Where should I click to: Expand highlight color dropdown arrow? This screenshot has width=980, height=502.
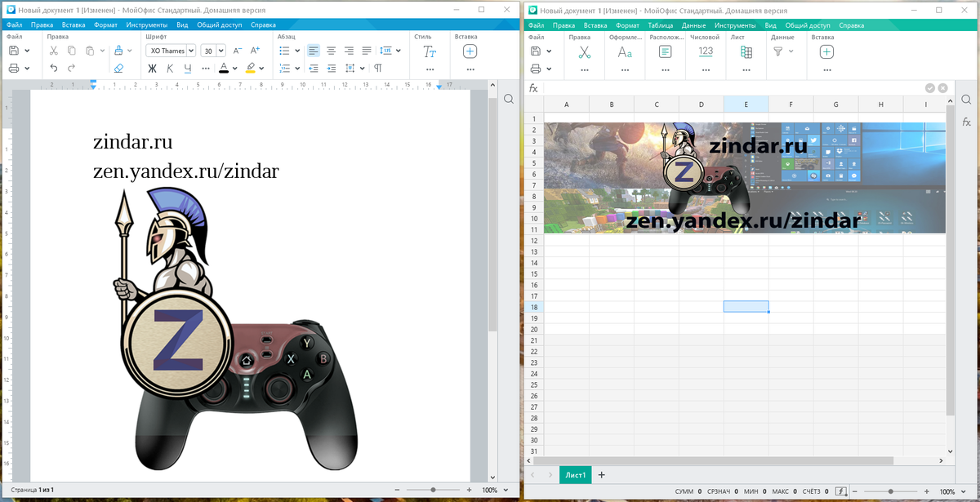[x=263, y=69]
